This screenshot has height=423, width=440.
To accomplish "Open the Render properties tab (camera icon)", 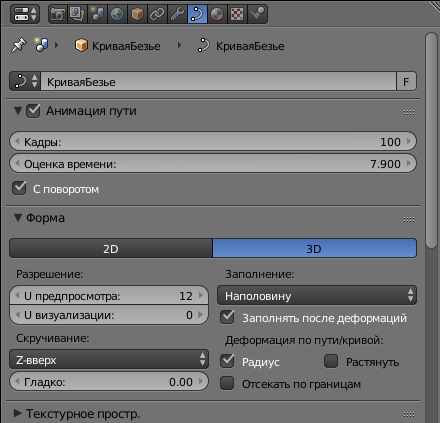I will tap(58, 14).
